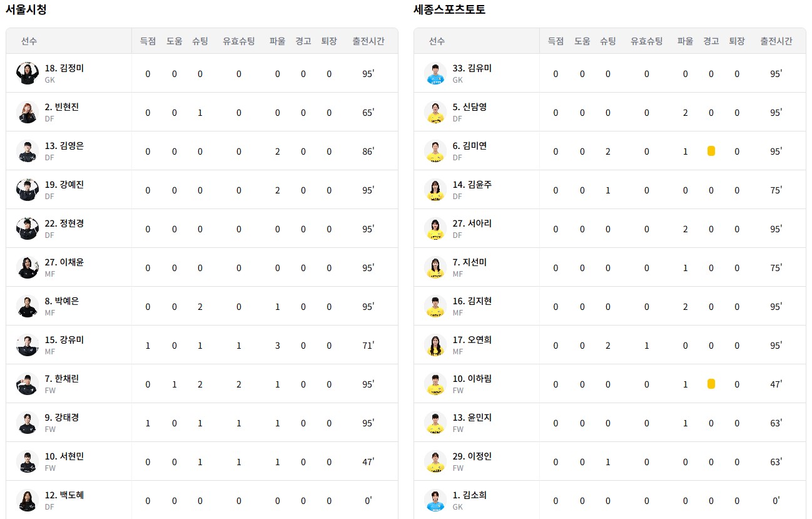
Task: Click 슈팅 header in the 세종스포츠토토 table
Action: tap(608, 41)
